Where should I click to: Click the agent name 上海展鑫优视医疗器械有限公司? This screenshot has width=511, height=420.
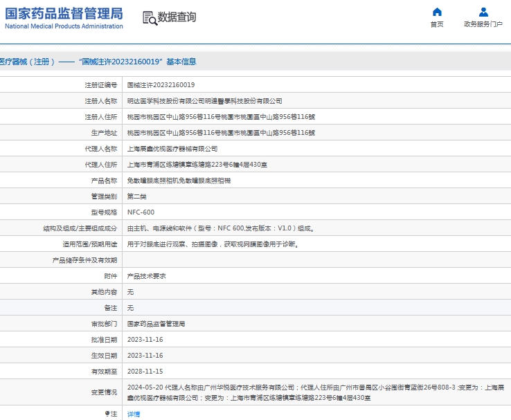coord(172,149)
